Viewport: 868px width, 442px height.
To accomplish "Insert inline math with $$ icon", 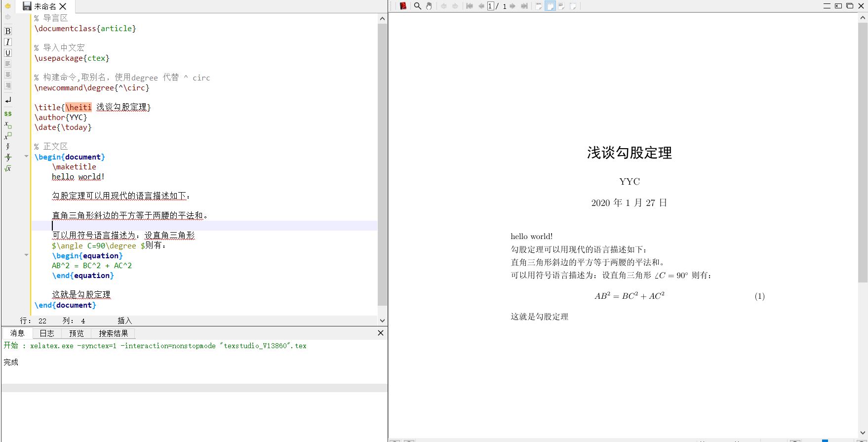I will pos(8,114).
